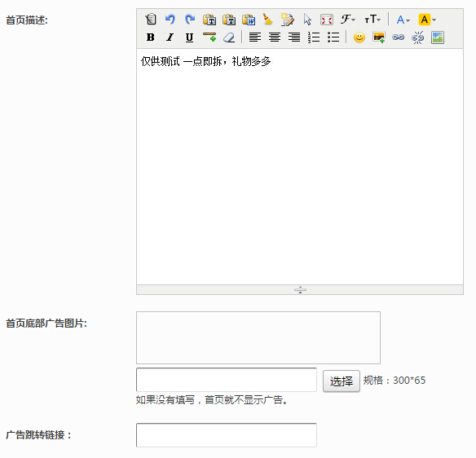476x458 pixels.
Task: Click the 广告跳转链接 input field
Action: click(x=227, y=435)
